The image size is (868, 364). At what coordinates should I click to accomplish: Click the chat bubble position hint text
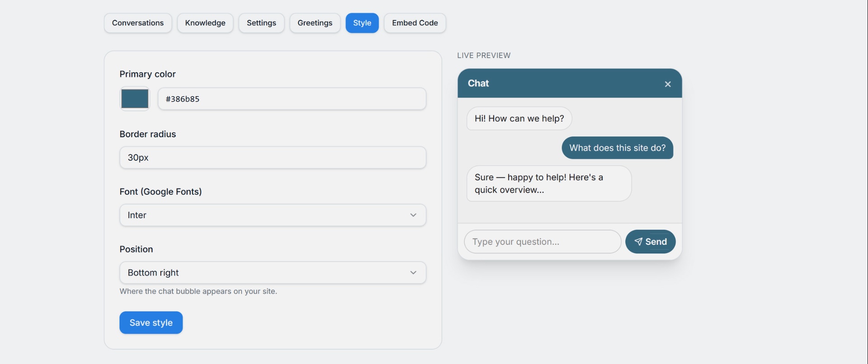198,291
